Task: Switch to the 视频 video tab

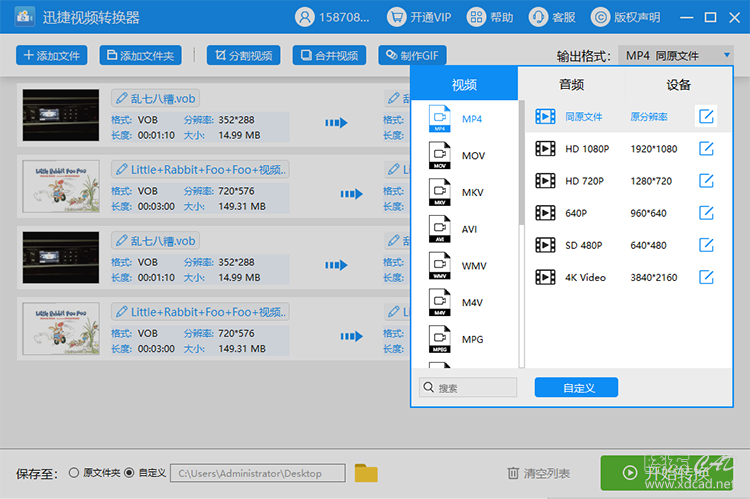Action: coord(464,84)
